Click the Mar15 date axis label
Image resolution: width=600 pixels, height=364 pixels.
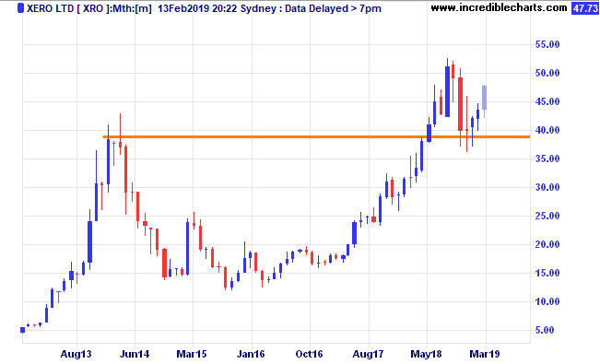pyautogui.click(x=192, y=354)
